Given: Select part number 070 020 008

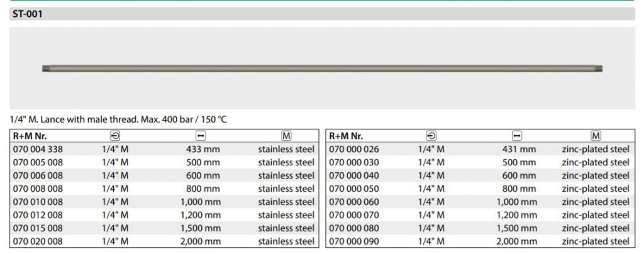Looking at the screenshot, I should 38,241.
